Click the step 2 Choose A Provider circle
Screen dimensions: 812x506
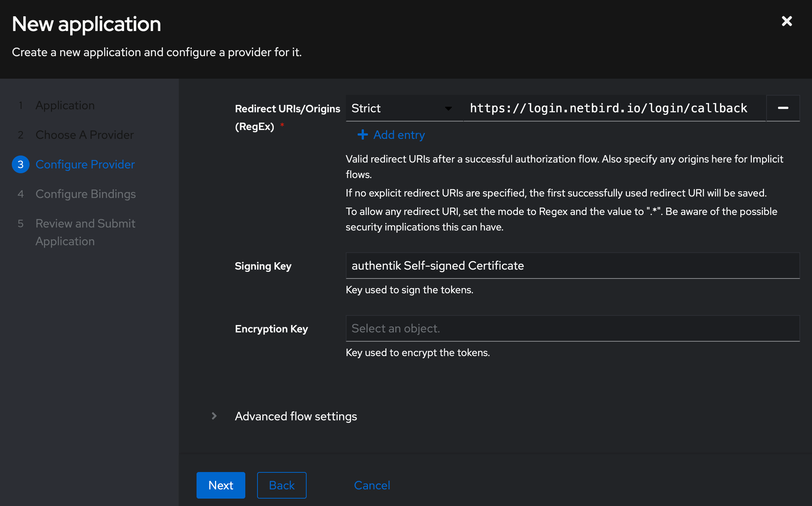click(21, 135)
